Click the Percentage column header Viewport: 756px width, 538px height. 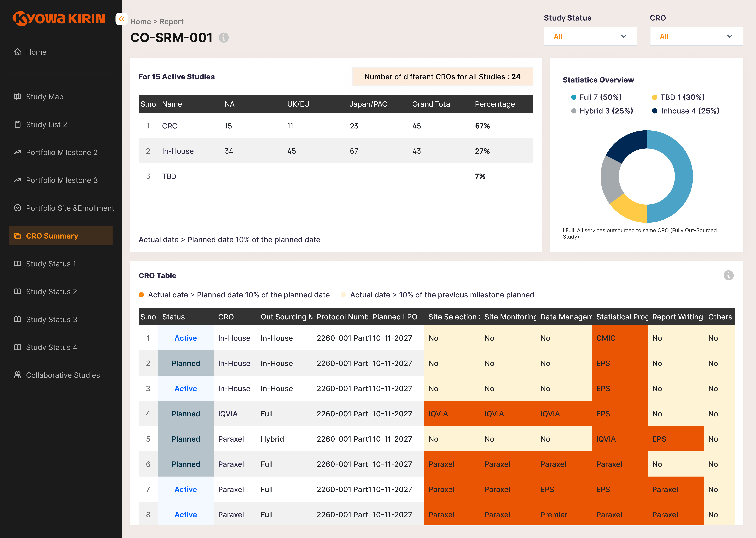pyautogui.click(x=495, y=104)
